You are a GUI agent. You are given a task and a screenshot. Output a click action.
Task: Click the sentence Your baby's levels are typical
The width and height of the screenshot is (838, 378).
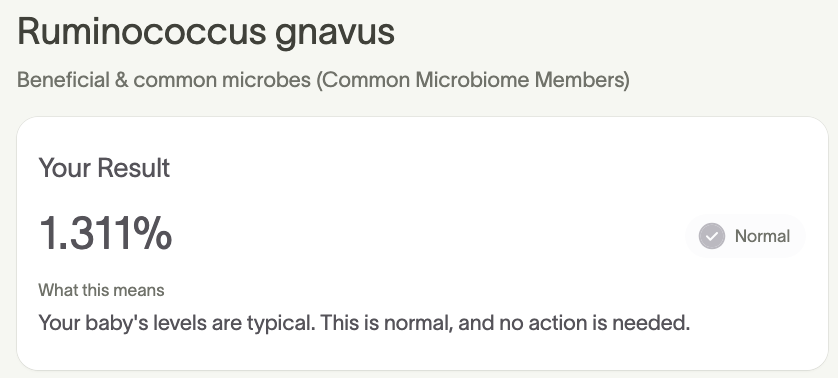[176, 323]
